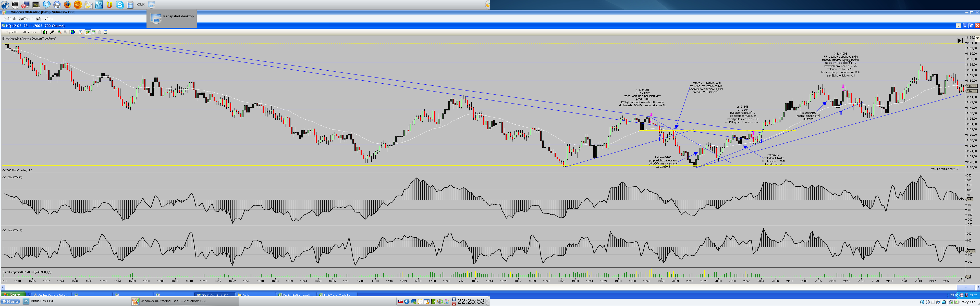Open Control Center taskbar button
This screenshot has height=306, width=980.
coord(51,295)
